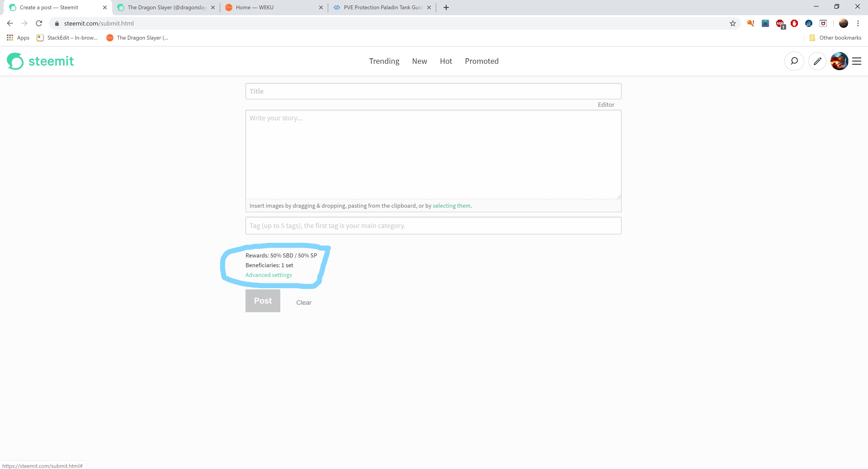This screenshot has width=868, height=469.
Task: Click the Clear button to reset post
Action: click(303, 302)
